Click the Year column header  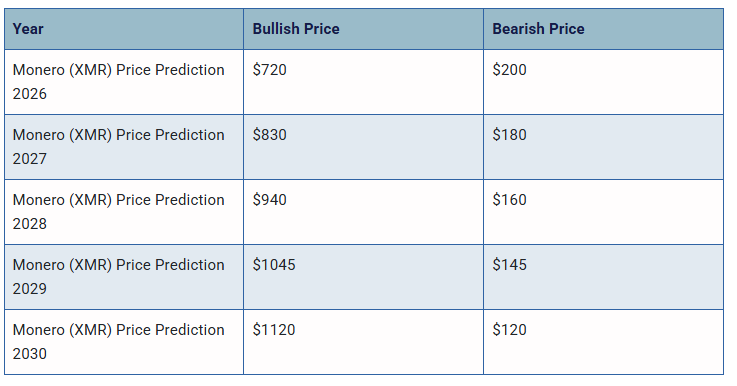click(x=124, y=29)
